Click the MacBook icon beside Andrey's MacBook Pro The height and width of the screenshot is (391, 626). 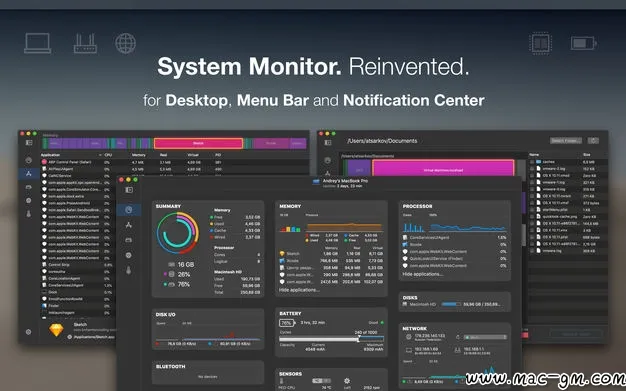point(316,182)
